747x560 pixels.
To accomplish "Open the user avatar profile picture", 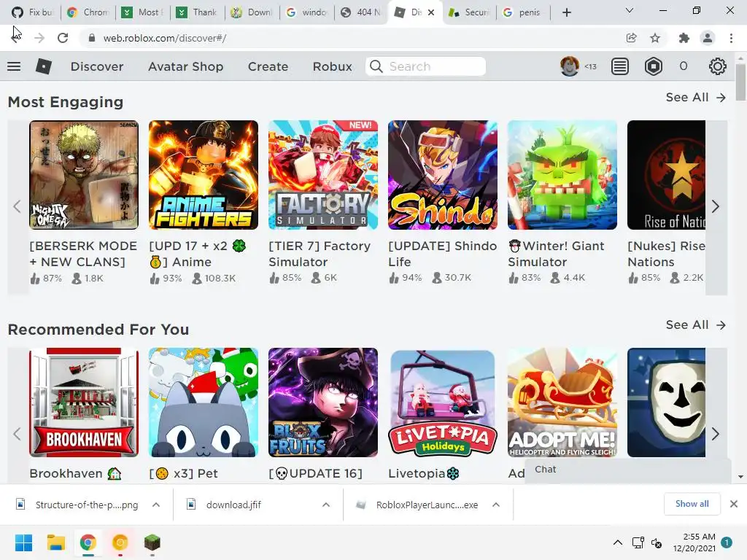I will [x=569, y=66].
